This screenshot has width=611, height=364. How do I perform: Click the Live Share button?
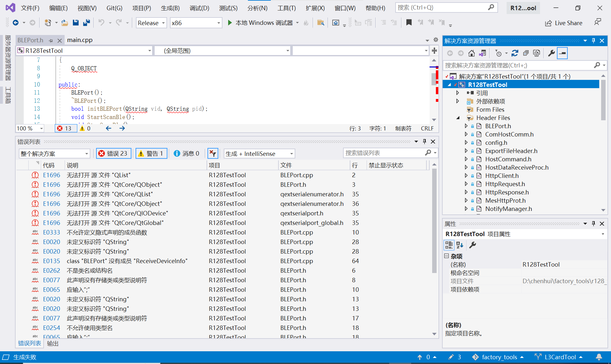pyautogui.click(x=564, y=23)
